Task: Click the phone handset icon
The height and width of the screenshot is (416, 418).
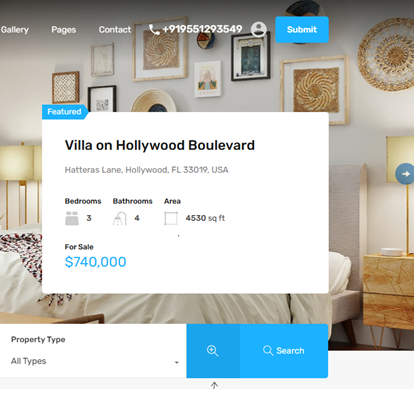Action: [154, 29]
